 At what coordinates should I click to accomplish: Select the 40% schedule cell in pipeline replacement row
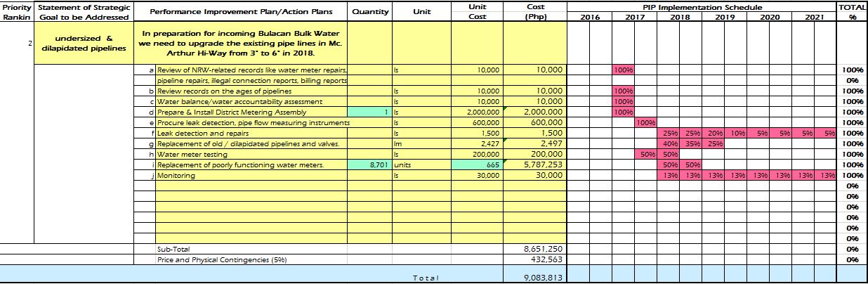click(668, 144)
